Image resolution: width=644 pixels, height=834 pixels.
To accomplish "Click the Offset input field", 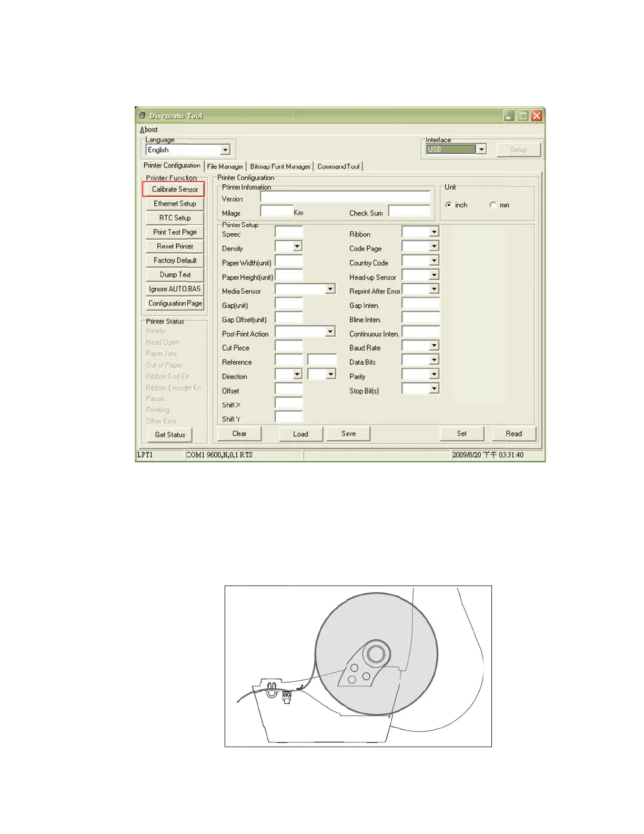I will point(288,389).
